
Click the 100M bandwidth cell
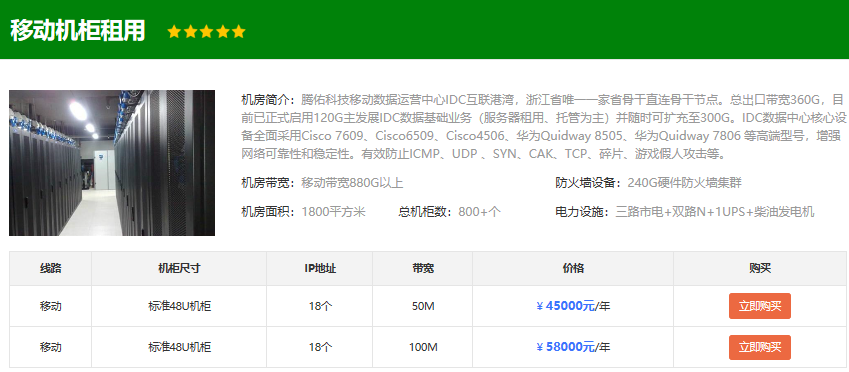coord(423,347)
